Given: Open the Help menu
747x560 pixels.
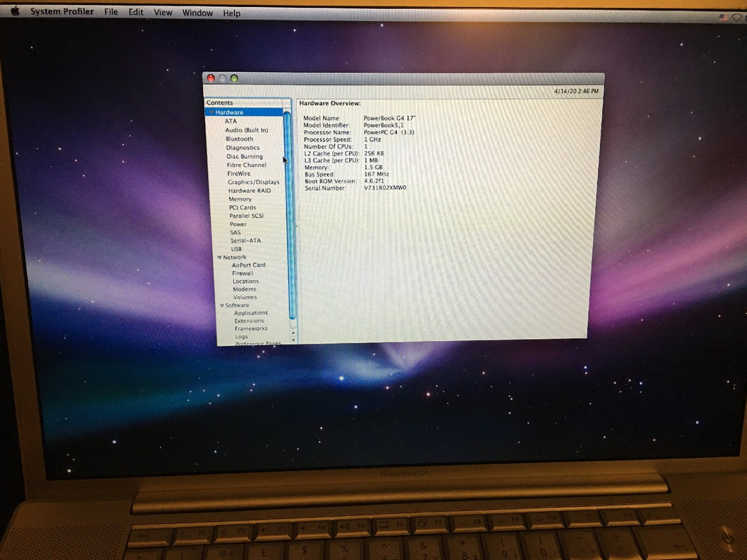Looking at the screenshot, I should pyautogui.click(x=232, y=14).
